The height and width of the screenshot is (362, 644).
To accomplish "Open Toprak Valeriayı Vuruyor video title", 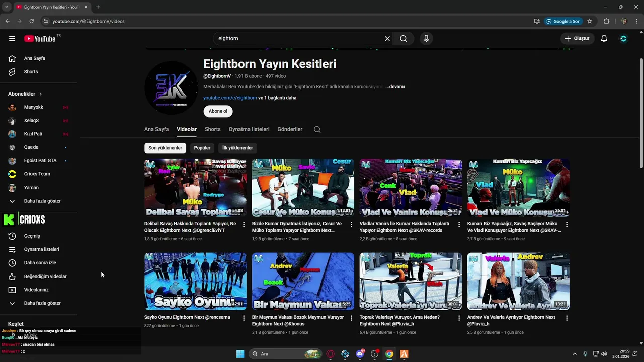I will (399, 320).
